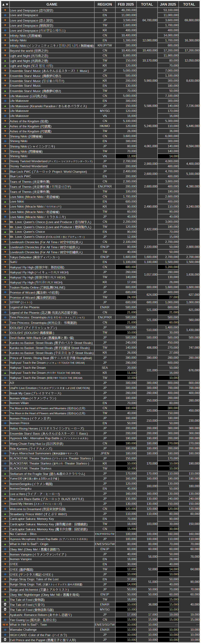The height and width of the screenshot is (644, 201).
Task: Click the green up arrow beside Strawberry Prince With!!
Action: pyautogui.click(x=5, y=514)
